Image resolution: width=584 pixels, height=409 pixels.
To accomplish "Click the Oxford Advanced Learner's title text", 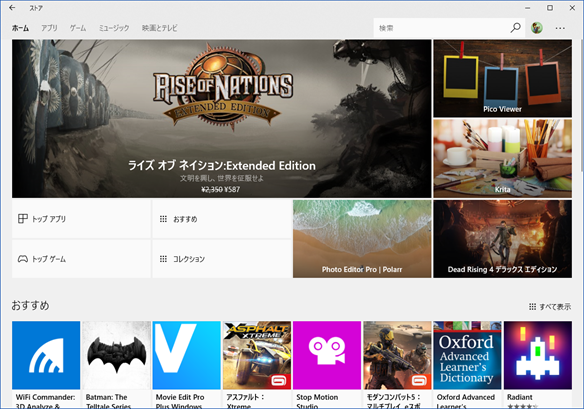I will [x=466, y=401].
